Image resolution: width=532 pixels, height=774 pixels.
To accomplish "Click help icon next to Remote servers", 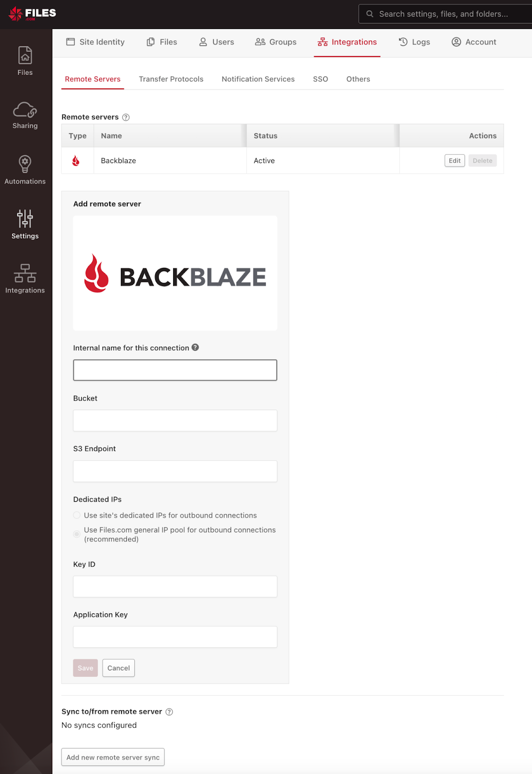I will coord(126,117).
